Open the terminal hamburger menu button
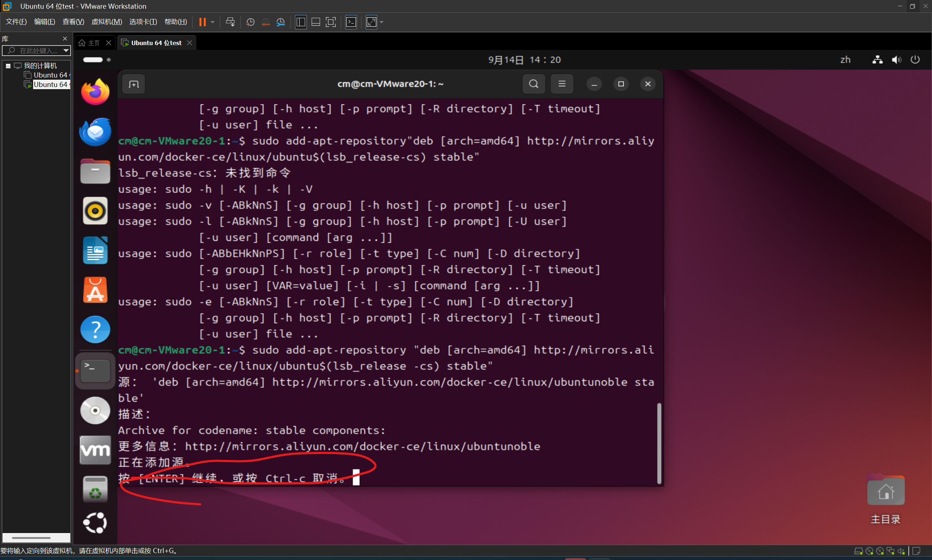Viewport: 932px width, 560px height. (x=562, y=84)
